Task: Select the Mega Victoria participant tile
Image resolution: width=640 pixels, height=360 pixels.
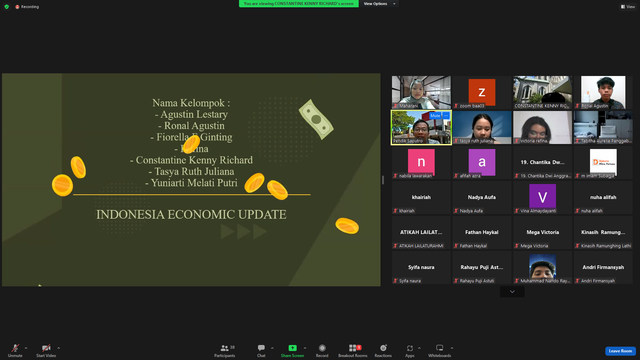Action: tap(542, 233)
